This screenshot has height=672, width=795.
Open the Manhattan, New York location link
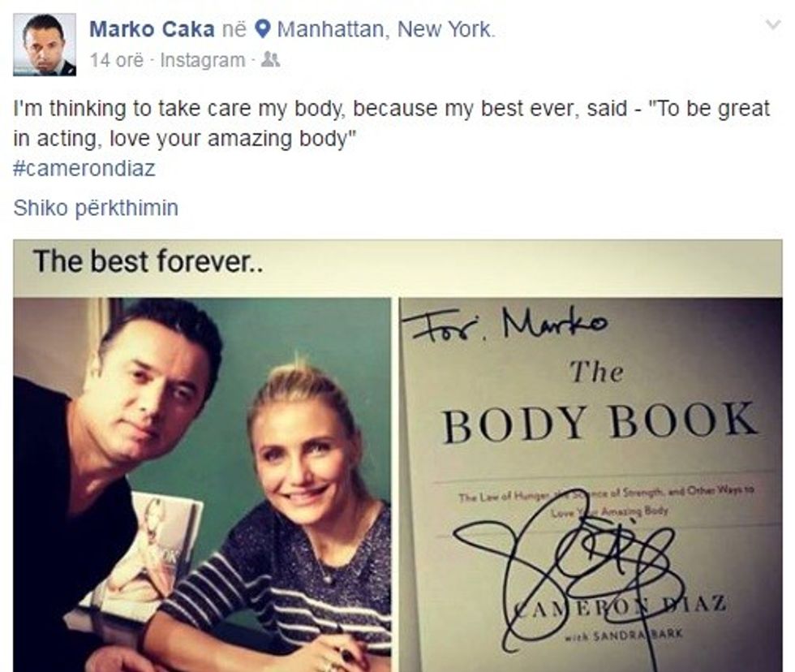pyautogui.click(x=385, y=29)
